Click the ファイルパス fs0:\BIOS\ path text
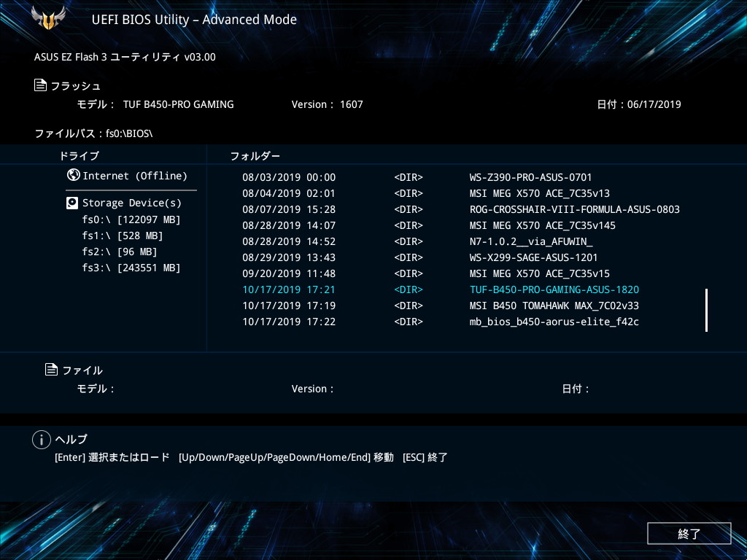This screenshot has height=560, width=747. pos(93,133)
